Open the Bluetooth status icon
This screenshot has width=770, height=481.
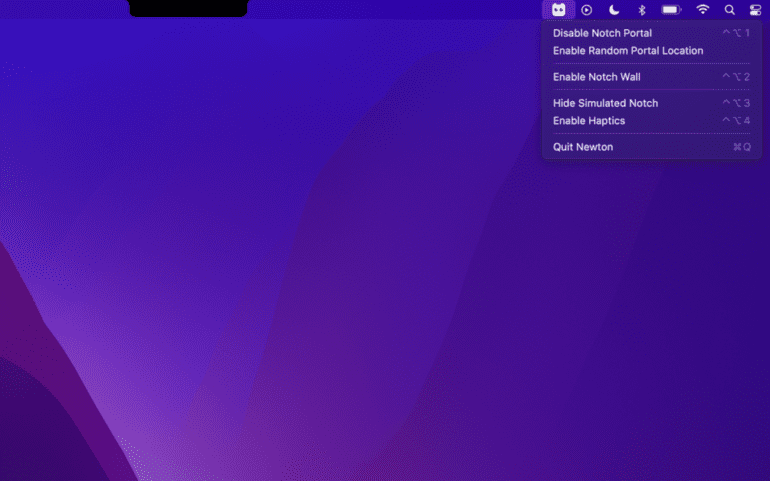pos(642,9)
